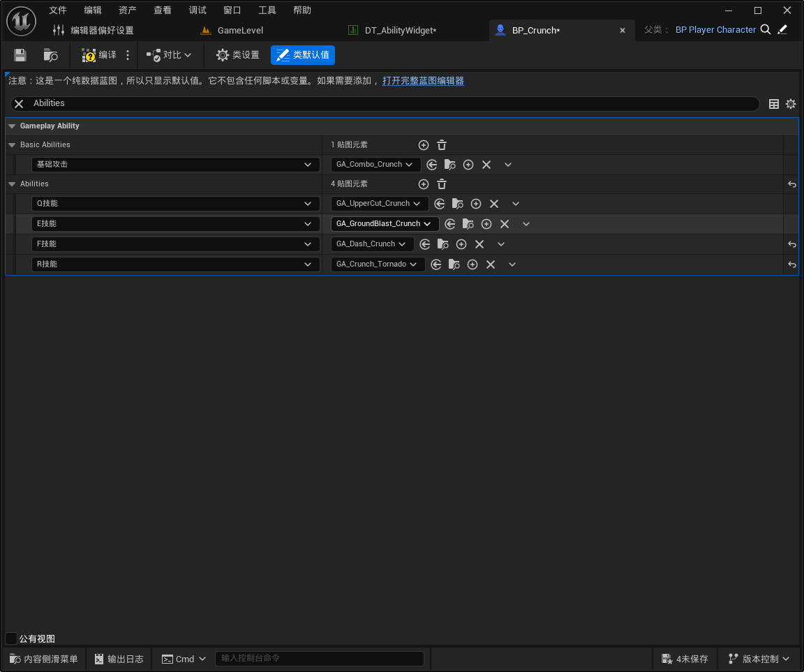Click the save asset floppy disk icon

(x=20, y=55)
